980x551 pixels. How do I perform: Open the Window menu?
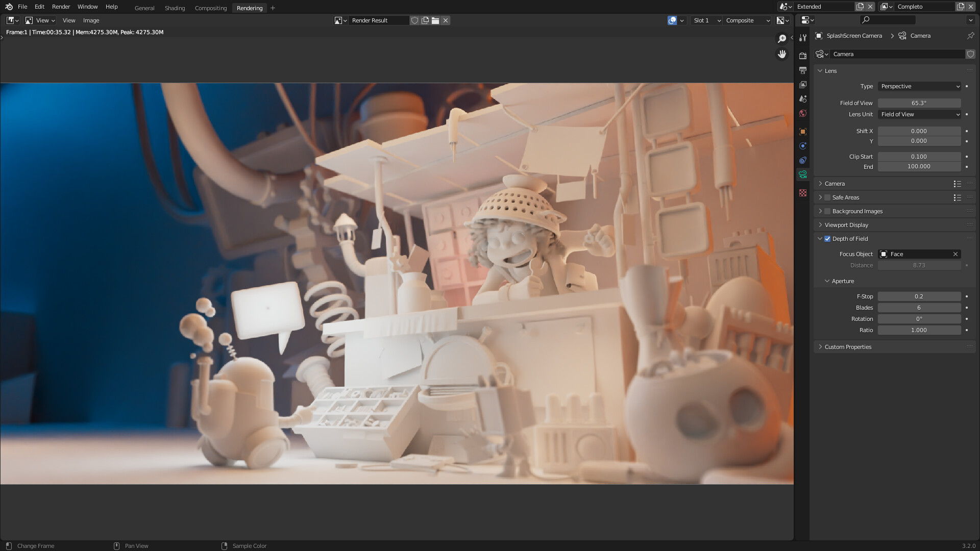87,7
